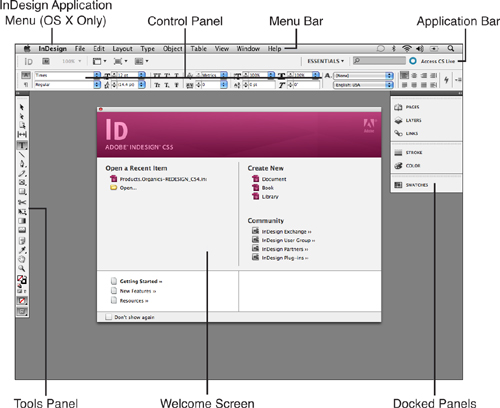This screenshot has height=408, width=500.
Task: Toggle the Superscript button
Action: (167, 75)
